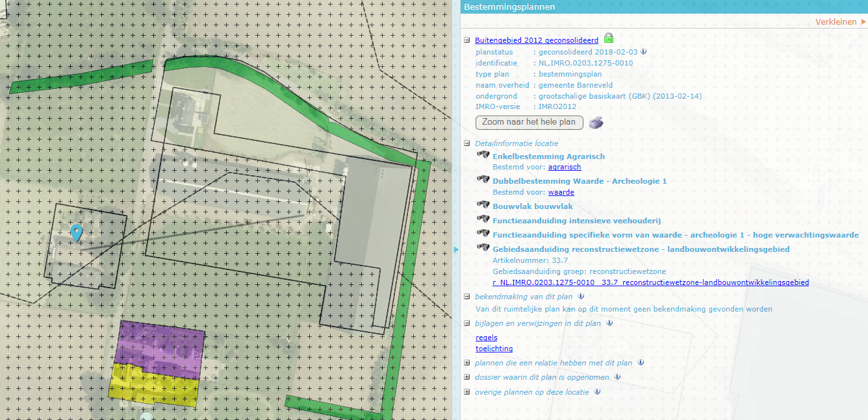Open the toelichting link
This screenshot has height=420, width=868.
point(494,349)
